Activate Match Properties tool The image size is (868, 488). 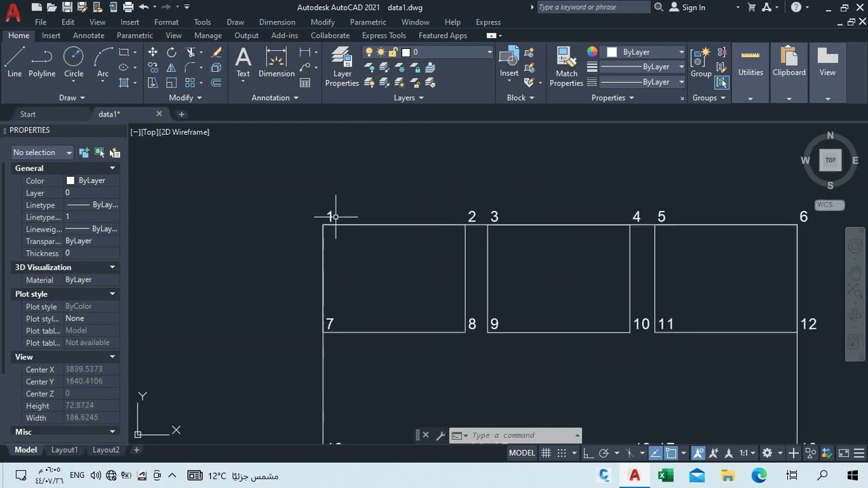[566, 67]
